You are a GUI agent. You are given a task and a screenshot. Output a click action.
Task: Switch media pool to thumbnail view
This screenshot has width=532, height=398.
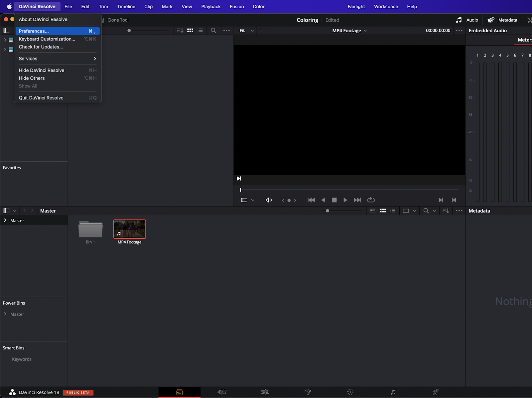pyautogui.click(x=383, y=211)
